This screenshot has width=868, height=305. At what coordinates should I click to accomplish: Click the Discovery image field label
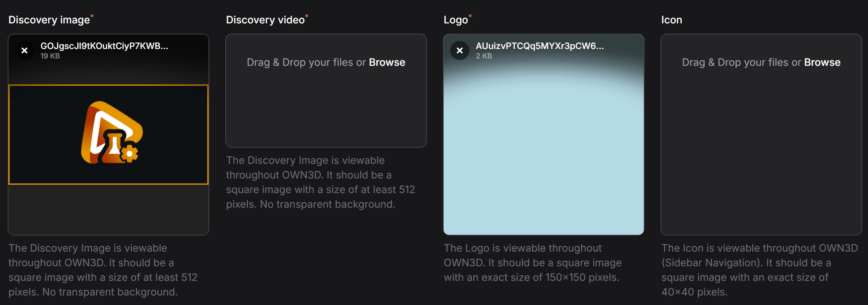point(49,20)
